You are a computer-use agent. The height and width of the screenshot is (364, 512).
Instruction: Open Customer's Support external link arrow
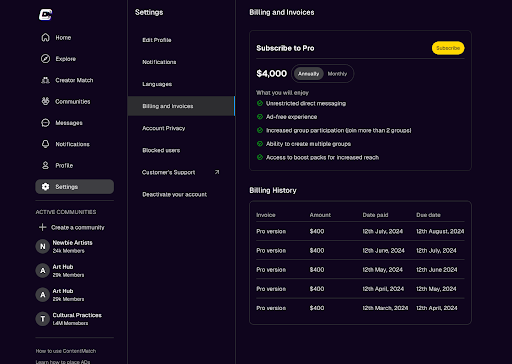pos(217,172)
